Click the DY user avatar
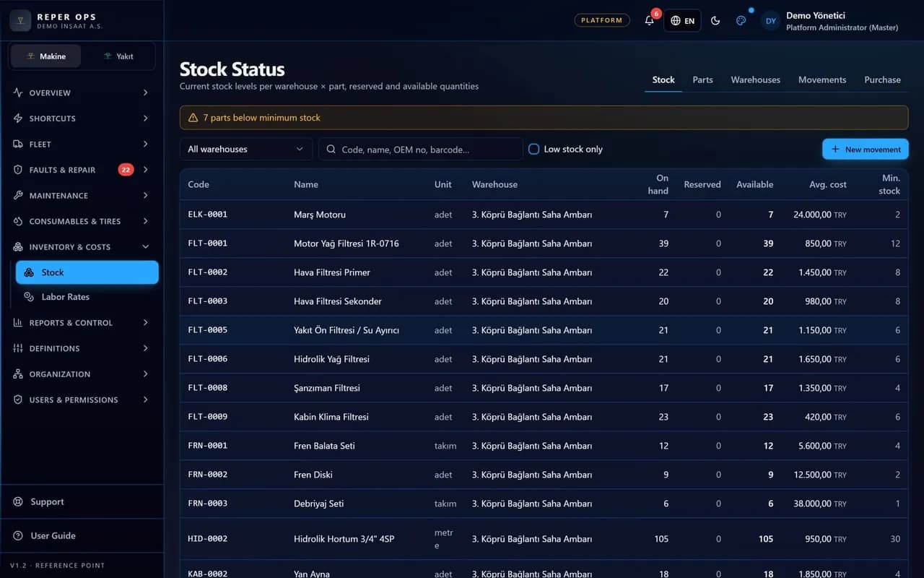Viewport: 924px width, 578px height. (771, 21)
